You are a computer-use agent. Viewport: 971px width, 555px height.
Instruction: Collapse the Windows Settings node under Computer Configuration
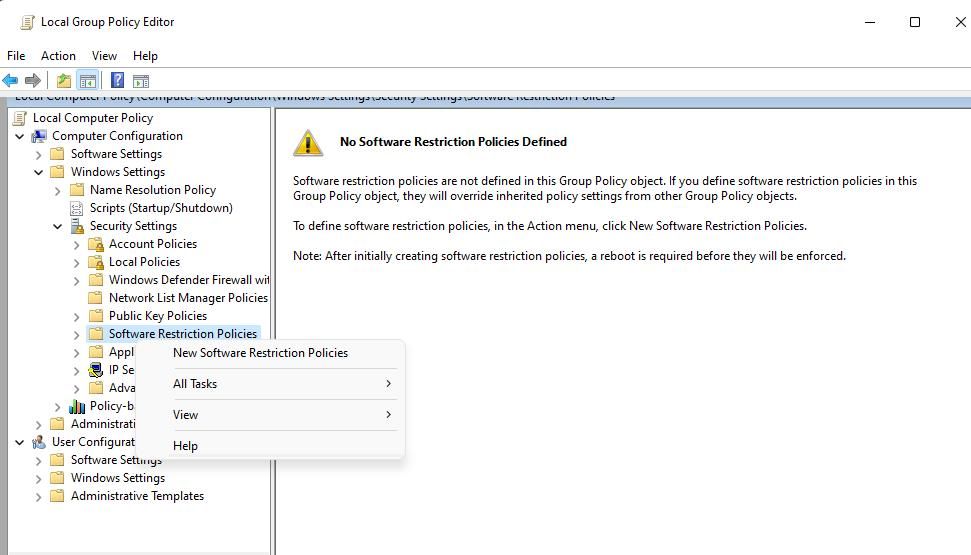point(38,172)
